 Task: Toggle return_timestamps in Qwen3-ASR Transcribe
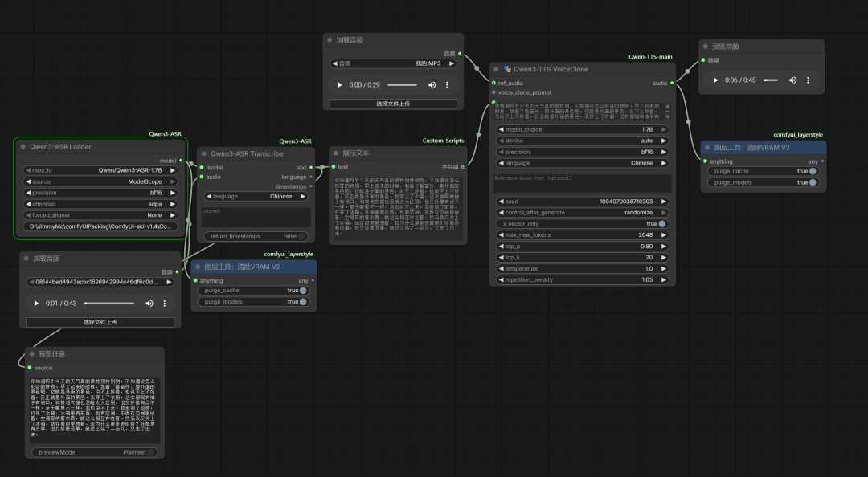[x=301, y=236]
